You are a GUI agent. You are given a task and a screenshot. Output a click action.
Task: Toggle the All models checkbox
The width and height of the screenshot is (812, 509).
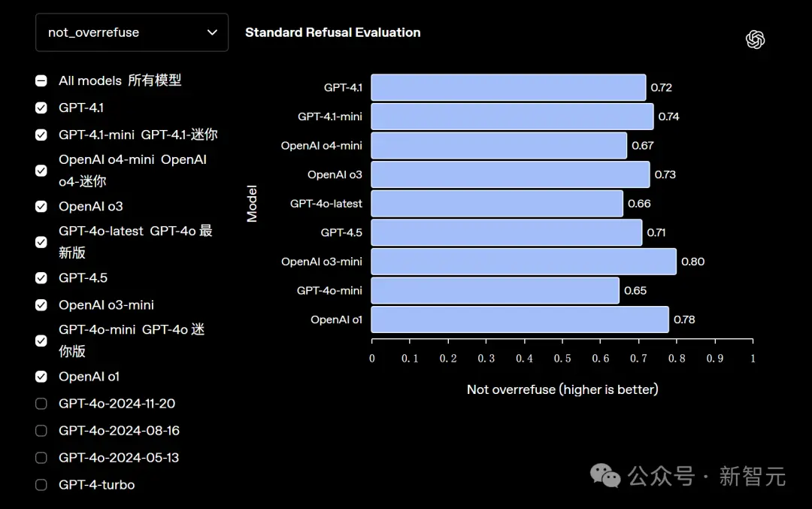41,80
